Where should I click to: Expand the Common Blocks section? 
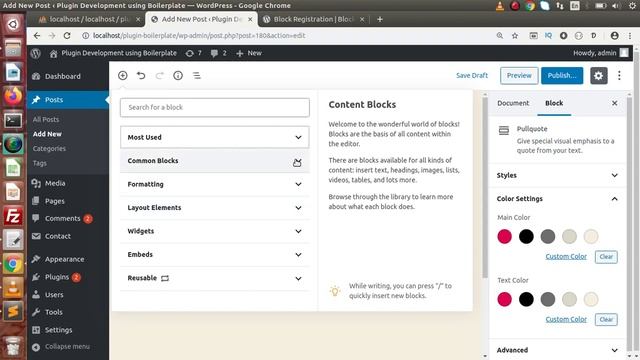coord(215,161)
